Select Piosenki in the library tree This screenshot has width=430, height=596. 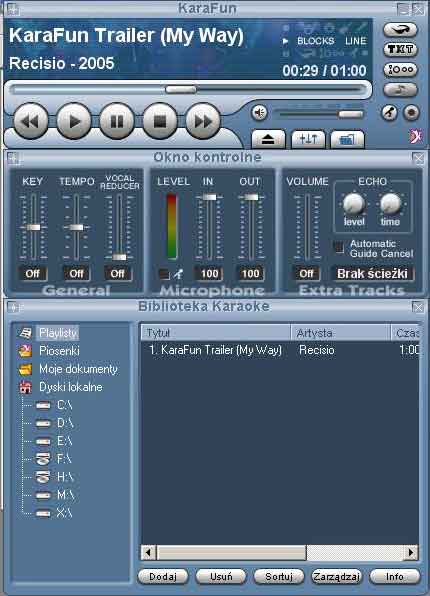tap(59, 351)
